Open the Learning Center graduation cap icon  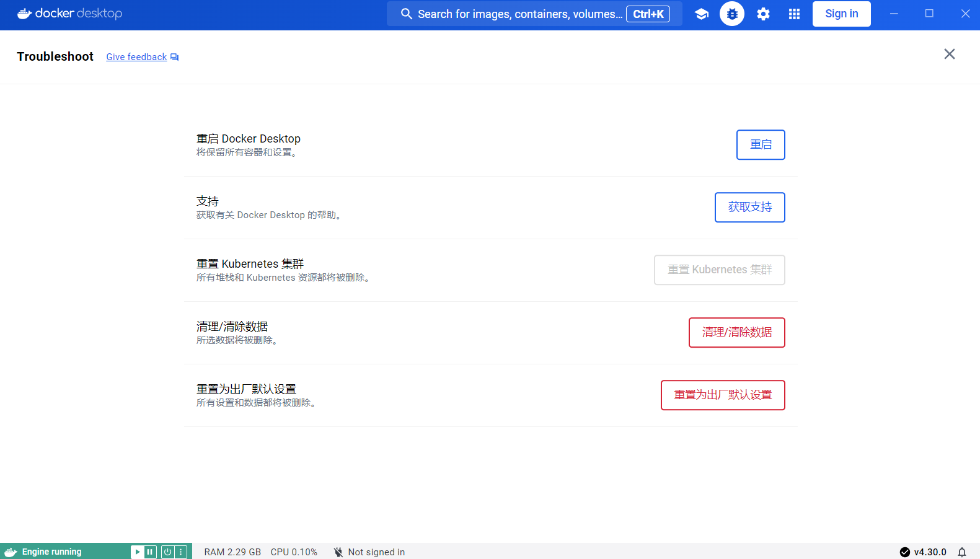701,14
